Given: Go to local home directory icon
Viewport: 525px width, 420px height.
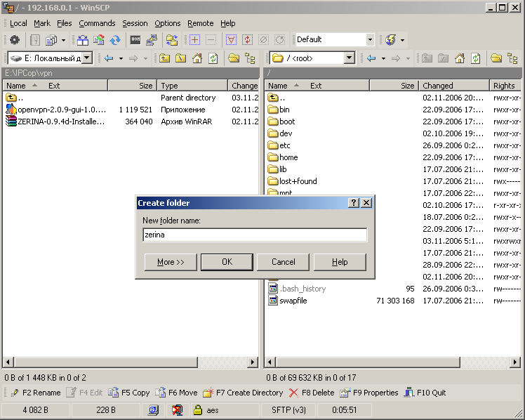Looking at the screenshot, I should 197,58.
